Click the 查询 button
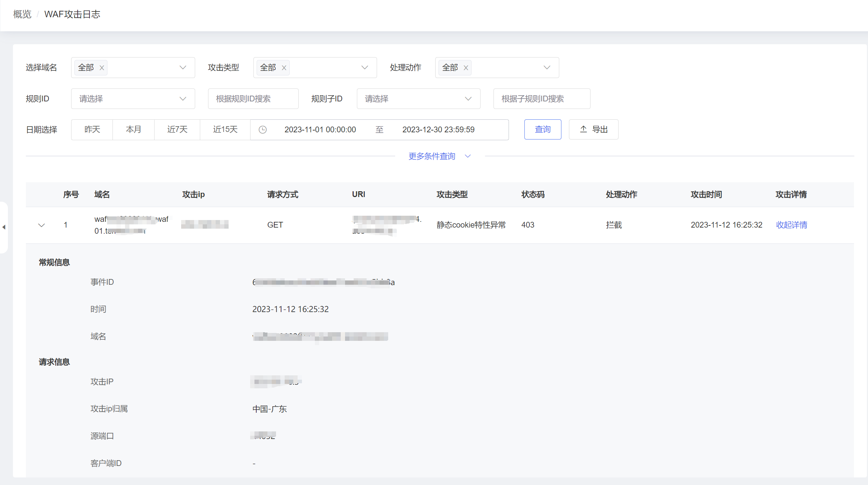868x485 pixels. pos(542,129)
